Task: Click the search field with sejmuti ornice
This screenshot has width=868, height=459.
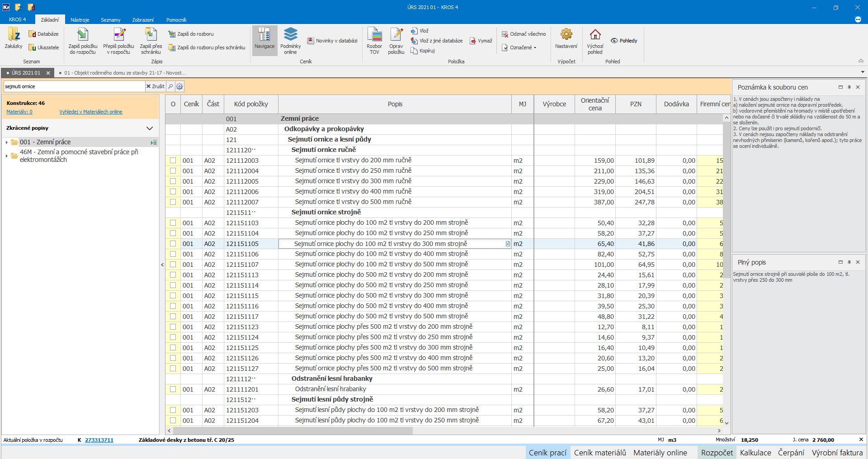Action: 74,86
